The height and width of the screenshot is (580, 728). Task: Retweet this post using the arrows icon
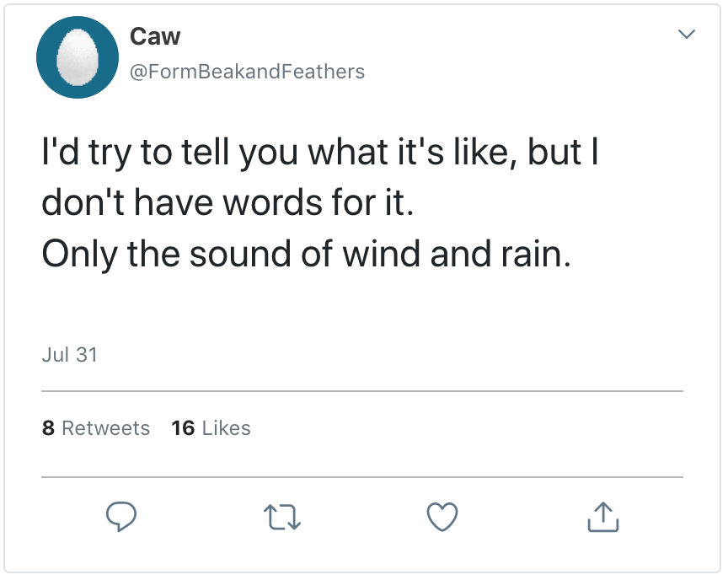pos(282,517)
